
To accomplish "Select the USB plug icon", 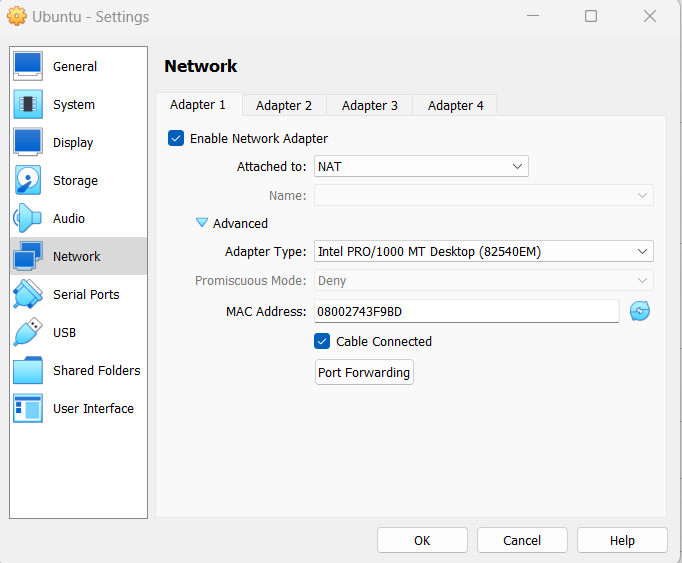I will (28, 332).
